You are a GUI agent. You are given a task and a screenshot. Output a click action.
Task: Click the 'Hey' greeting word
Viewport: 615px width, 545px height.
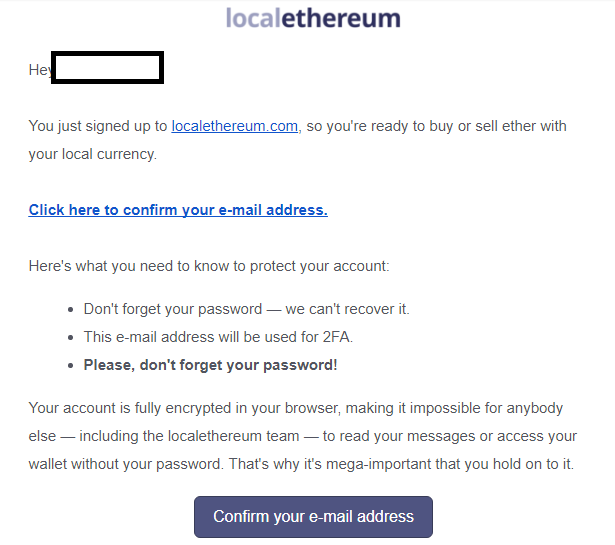click(x=40, y=70)
